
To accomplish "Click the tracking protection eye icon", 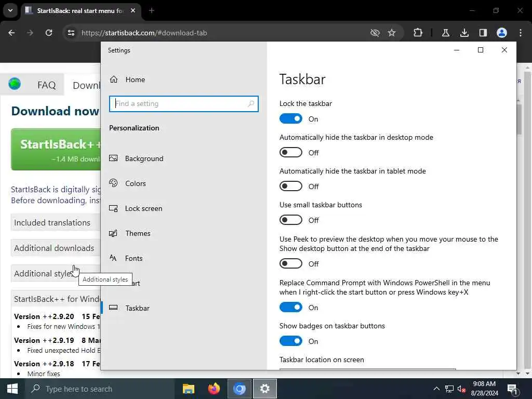I will [x=375, y=33].
